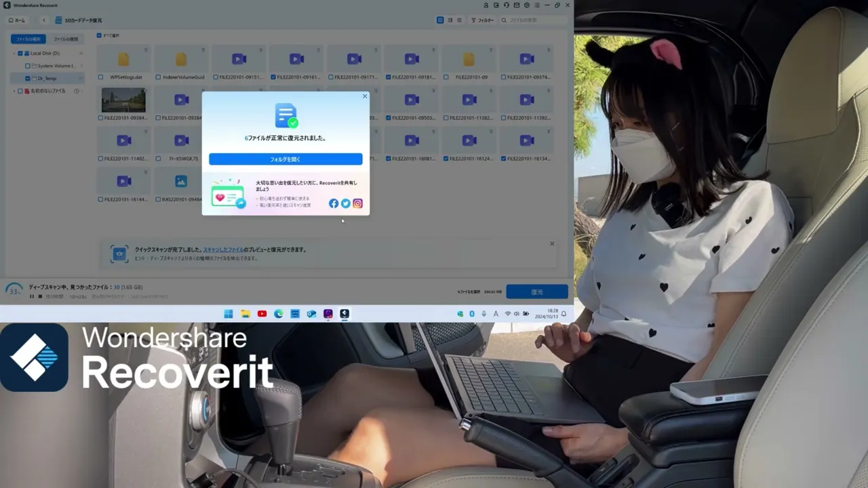Share Recoverit on Facebook

(x=334, y=203)
